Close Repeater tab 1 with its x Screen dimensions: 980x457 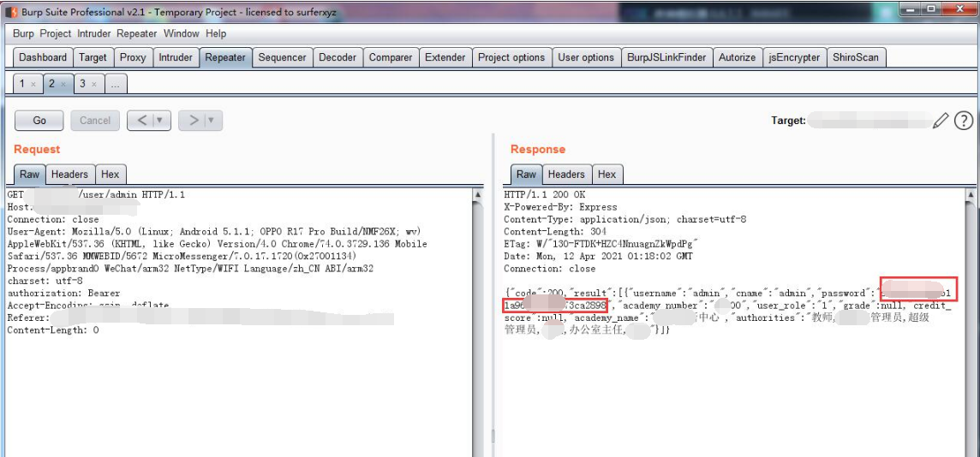click(x=33, y=84)
